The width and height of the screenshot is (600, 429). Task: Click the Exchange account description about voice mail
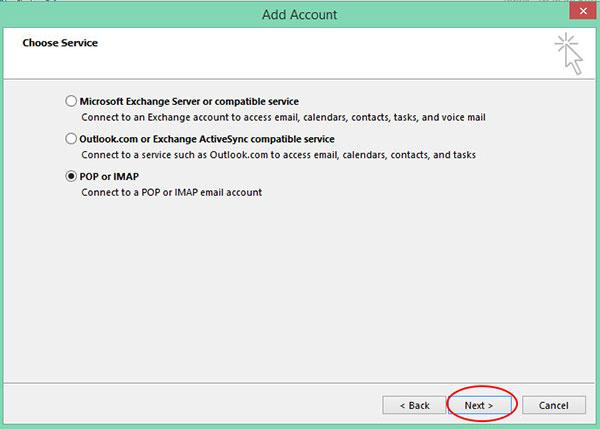284,117
